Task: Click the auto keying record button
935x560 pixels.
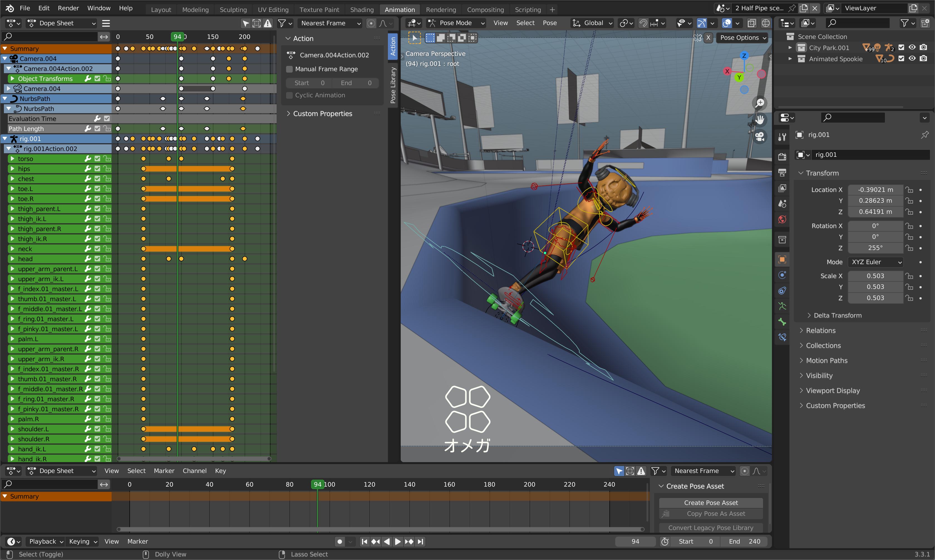Action: tap(339, 542)
